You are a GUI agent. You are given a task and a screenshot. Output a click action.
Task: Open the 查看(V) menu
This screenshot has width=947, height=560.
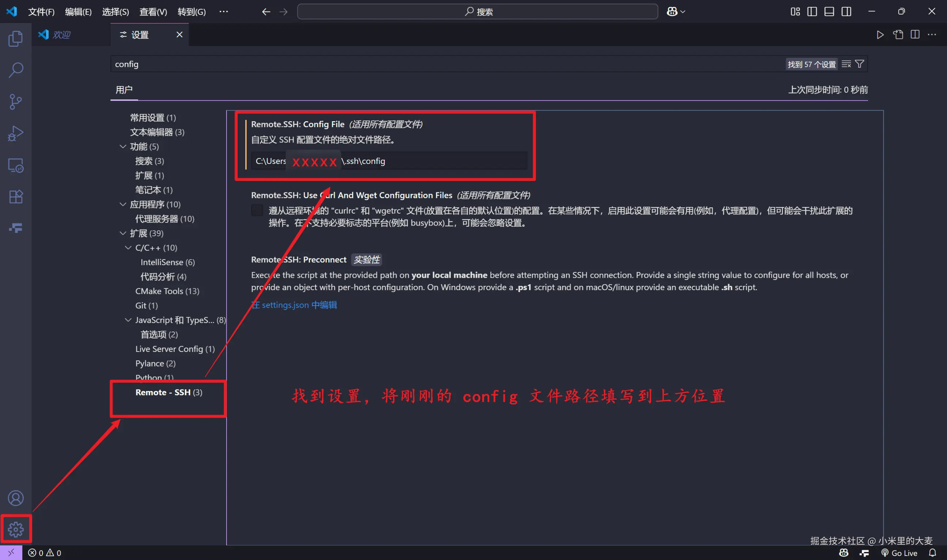pos(153,12)
